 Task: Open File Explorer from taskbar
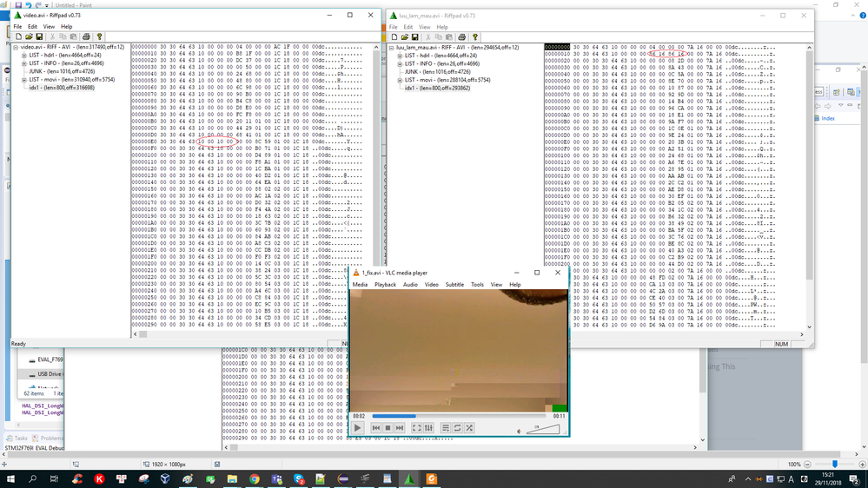point(232,479)
